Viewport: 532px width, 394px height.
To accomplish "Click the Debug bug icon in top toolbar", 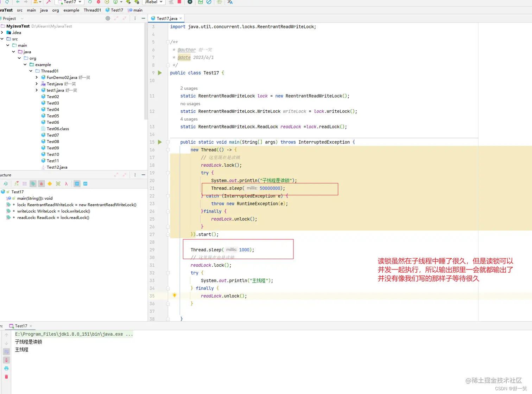I will pyautogui.click(x=98, y=2).
